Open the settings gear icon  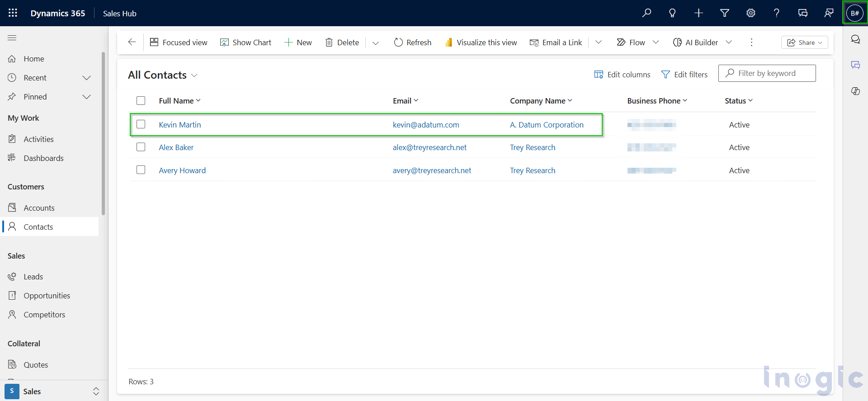click(750, 13)
